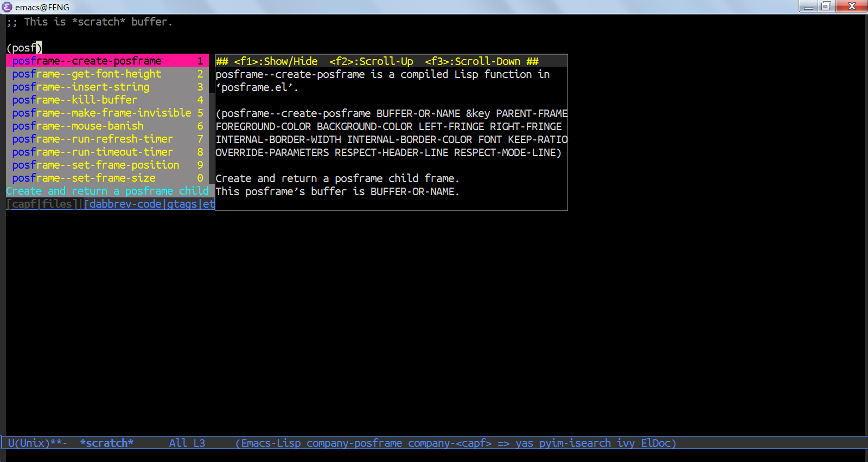The image size is (868, 462).
Task: Select posframe--get-font-height completion candidate
Action: point(107,74)
